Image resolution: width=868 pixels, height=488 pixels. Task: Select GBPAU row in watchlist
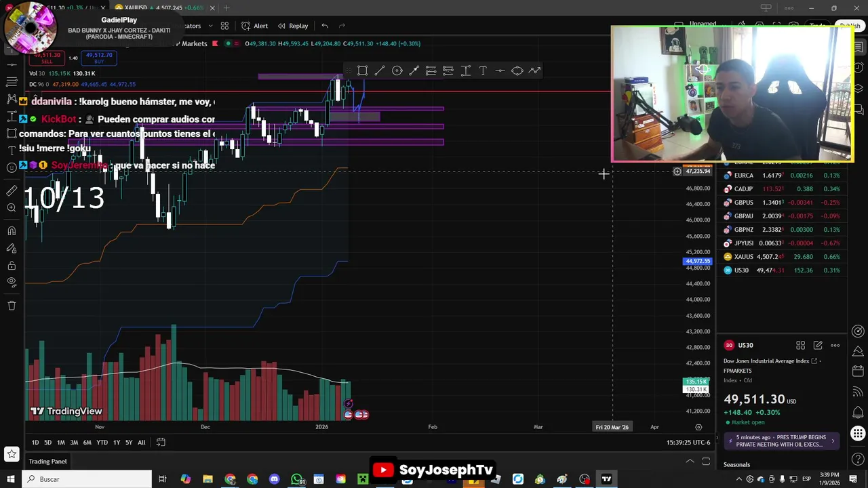[782, 216]
